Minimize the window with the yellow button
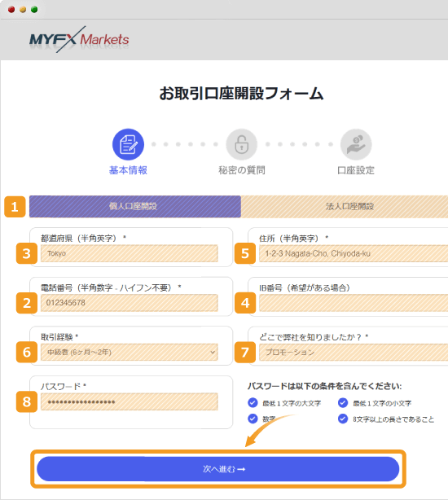 pos(23,10)
